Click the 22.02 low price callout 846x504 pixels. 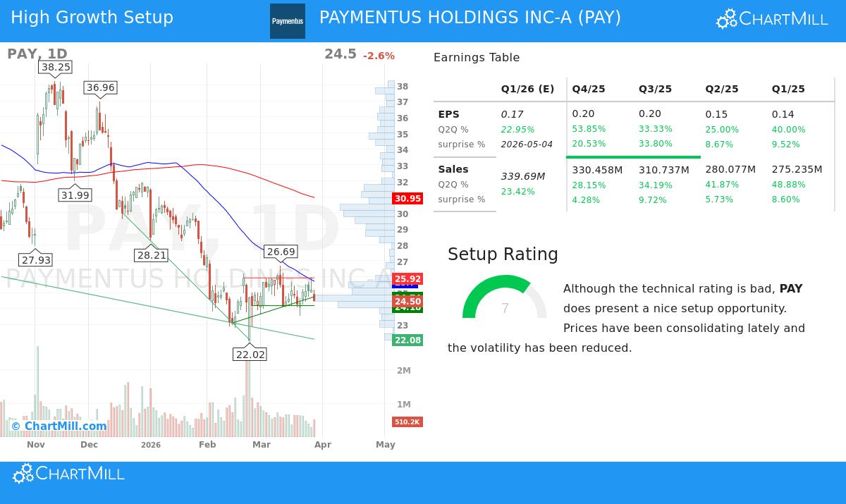coord(250,355)
